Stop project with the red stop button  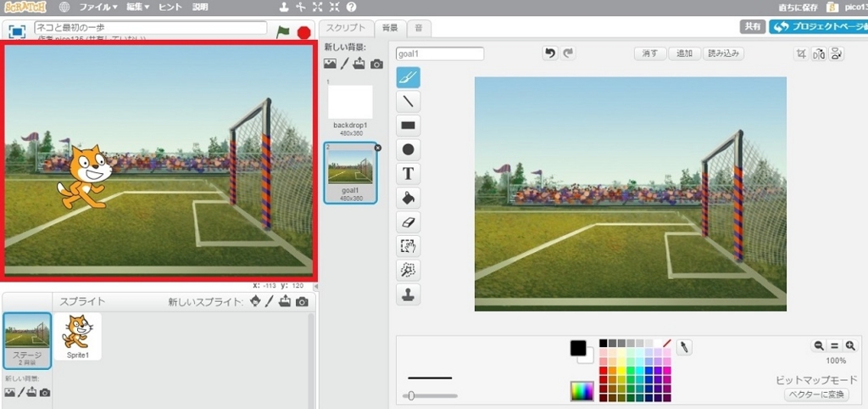[x=303, y=32]
